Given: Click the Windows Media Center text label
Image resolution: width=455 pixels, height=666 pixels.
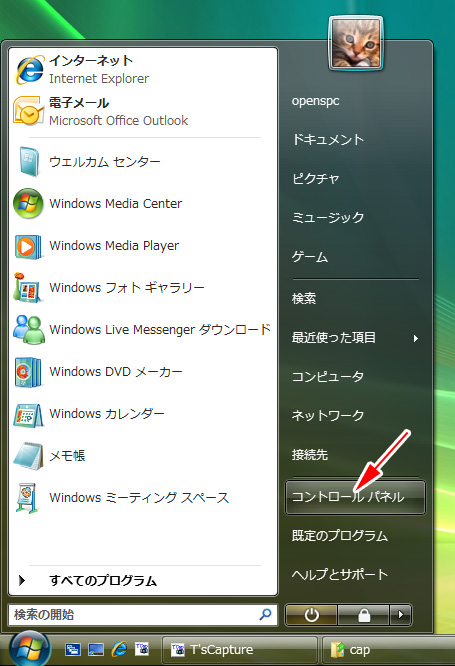Looking at the screenshot, I should 116,204.
